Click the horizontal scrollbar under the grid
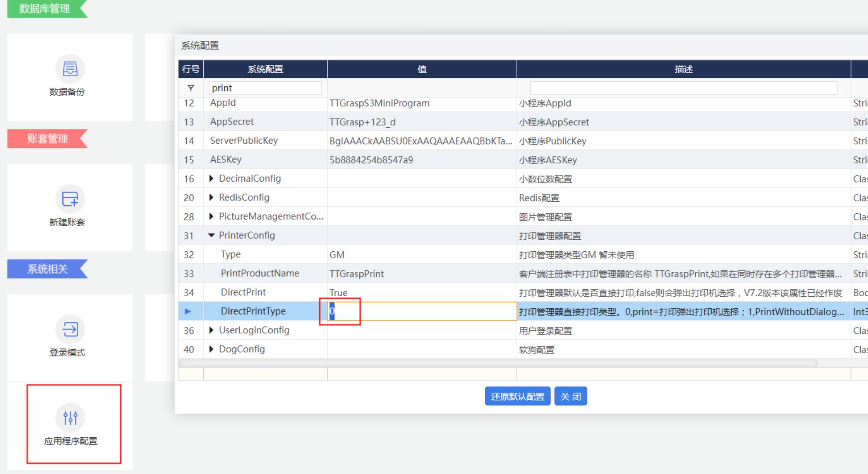 498,363
